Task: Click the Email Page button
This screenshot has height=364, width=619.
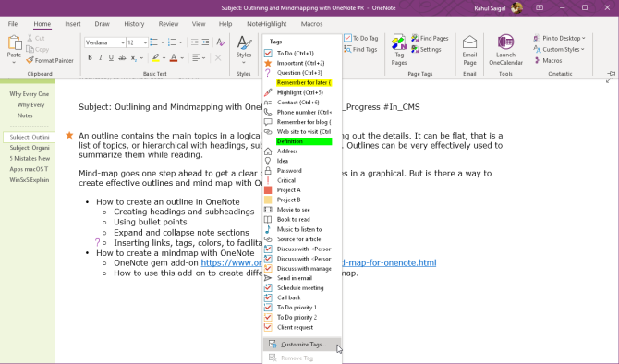Action: tap(469, 50)
